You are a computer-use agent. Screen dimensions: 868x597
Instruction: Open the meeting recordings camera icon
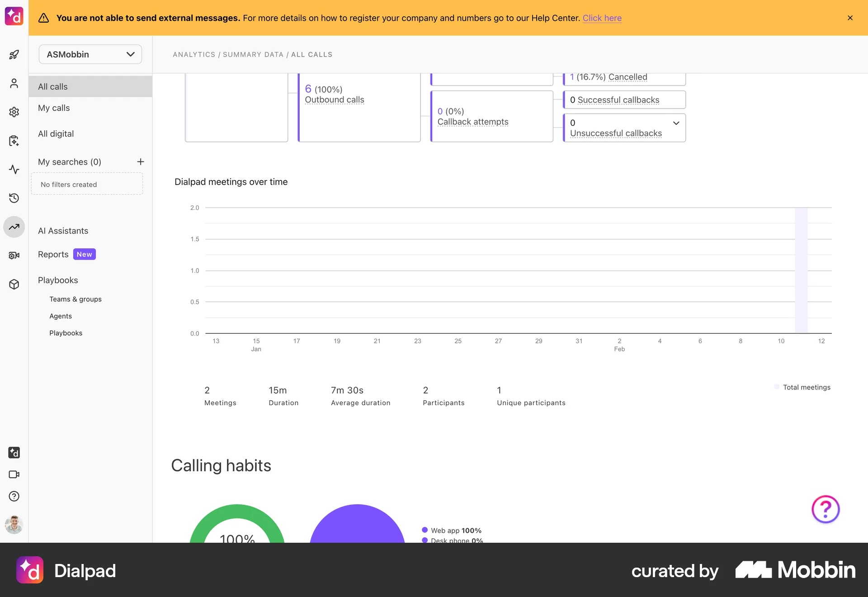[x=14, y=255]
